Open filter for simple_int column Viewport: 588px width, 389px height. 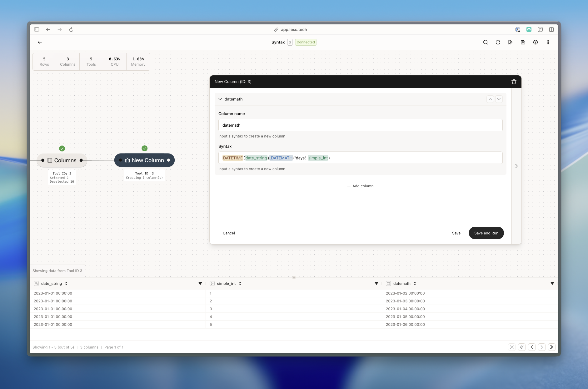(x=376, y=284)
